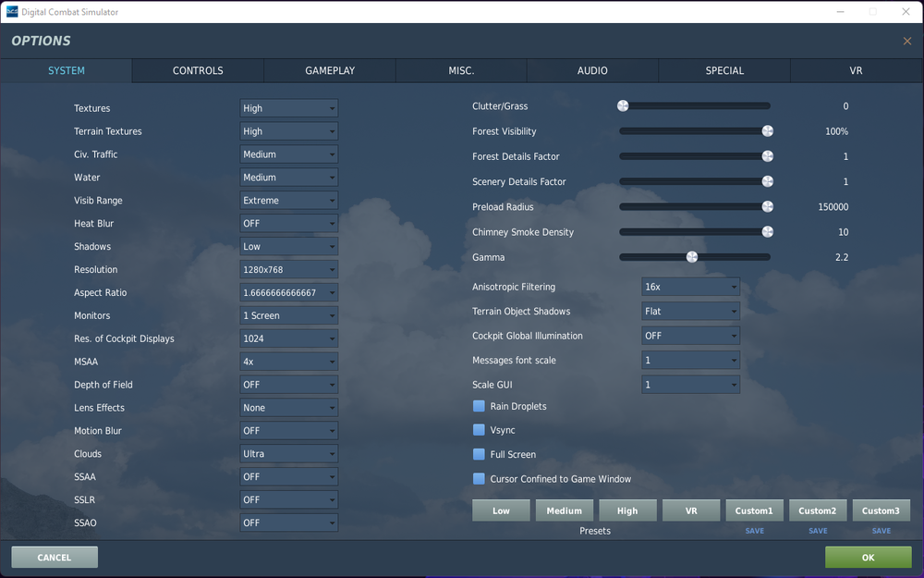Confirm settings with the OK button

click(x=868, y=557)
